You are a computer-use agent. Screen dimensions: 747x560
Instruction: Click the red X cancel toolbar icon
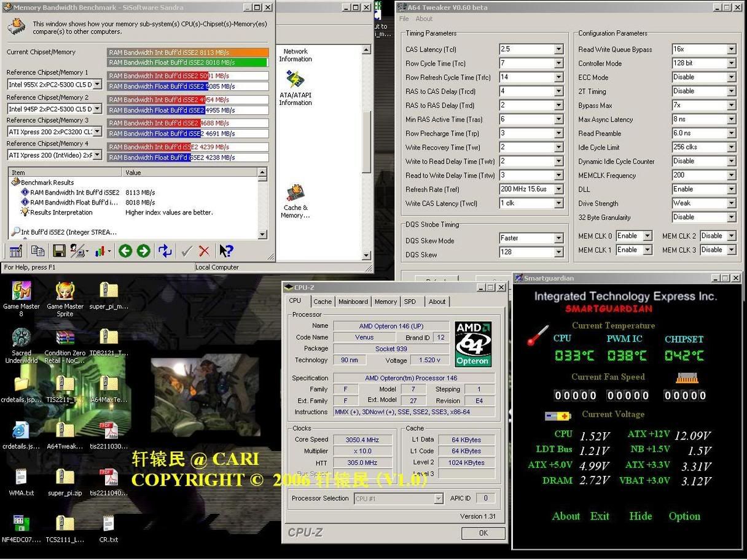[x=204, y=251]
